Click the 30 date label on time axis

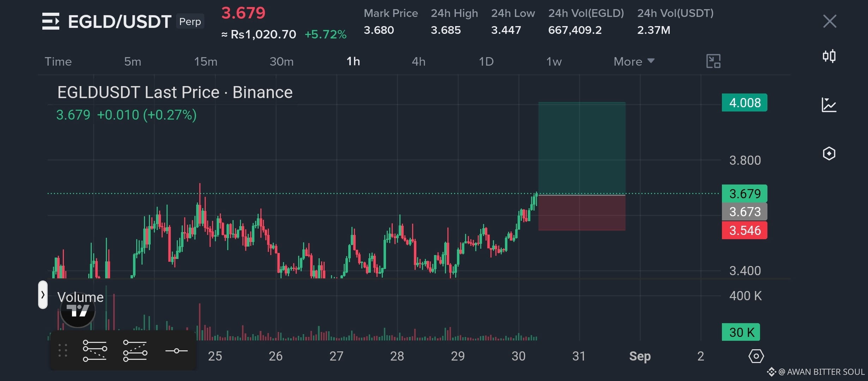pos(518,356)
